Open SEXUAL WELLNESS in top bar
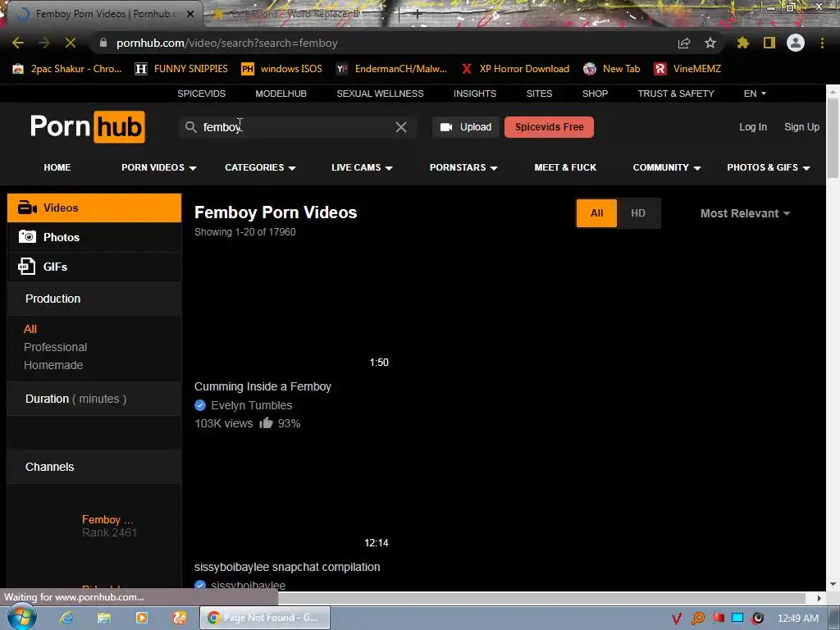 tap(380, 94)
